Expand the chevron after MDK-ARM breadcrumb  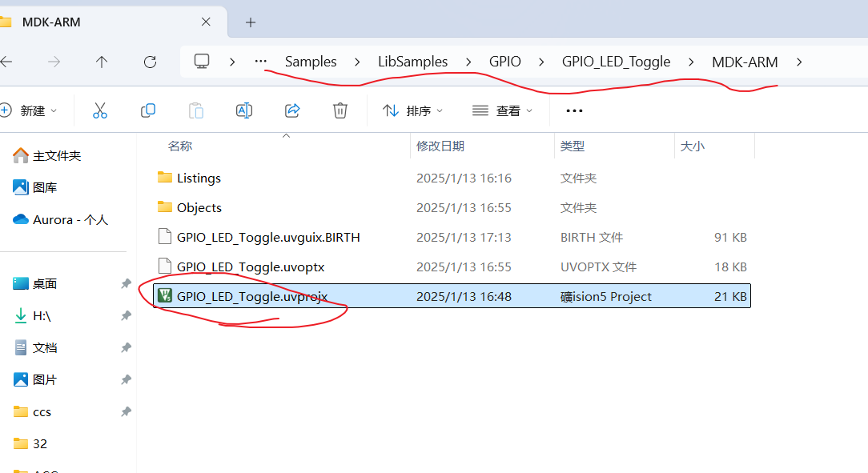[x=798, y=62]
